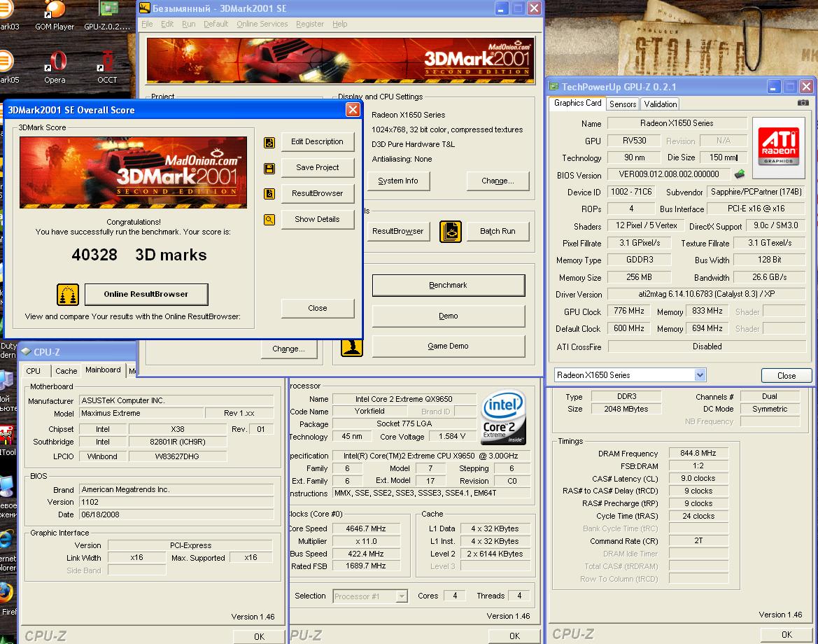Open the Processor #1 selection dropdown

click(401, 596)
